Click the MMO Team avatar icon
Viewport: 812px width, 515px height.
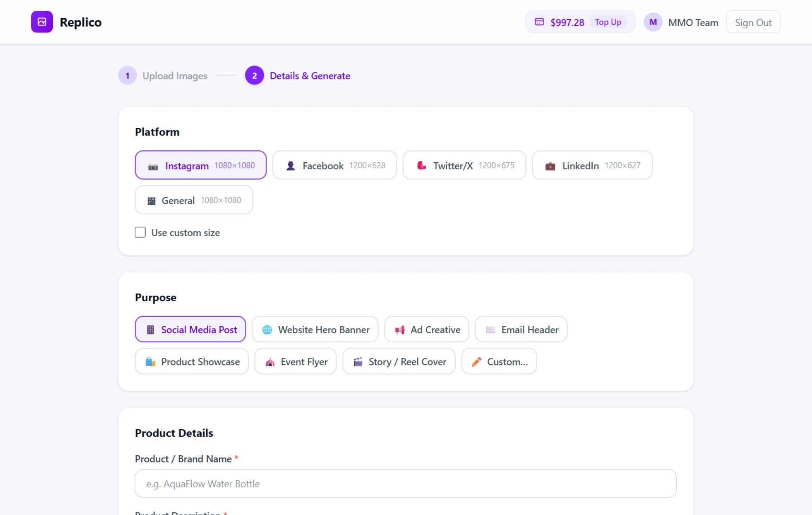tap(652, 22)
